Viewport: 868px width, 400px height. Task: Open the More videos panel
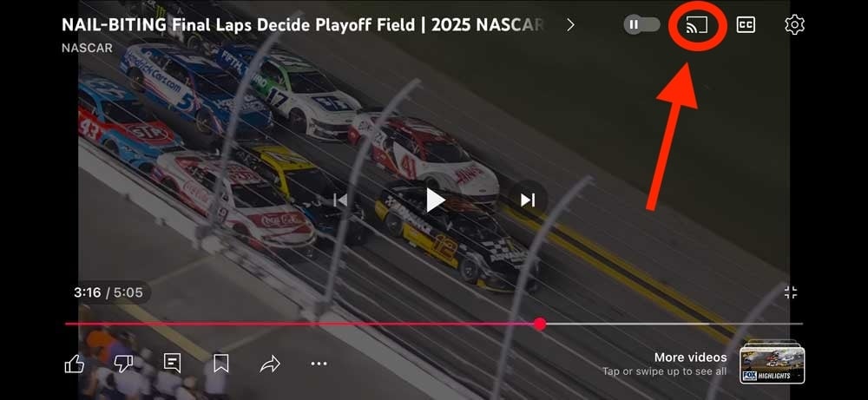pos(690,357)
